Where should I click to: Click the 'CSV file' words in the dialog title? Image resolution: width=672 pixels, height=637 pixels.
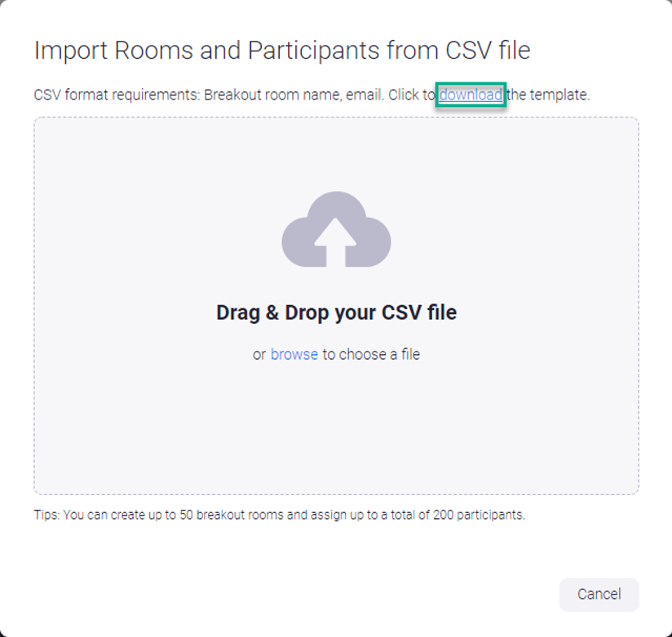(488, 51)
